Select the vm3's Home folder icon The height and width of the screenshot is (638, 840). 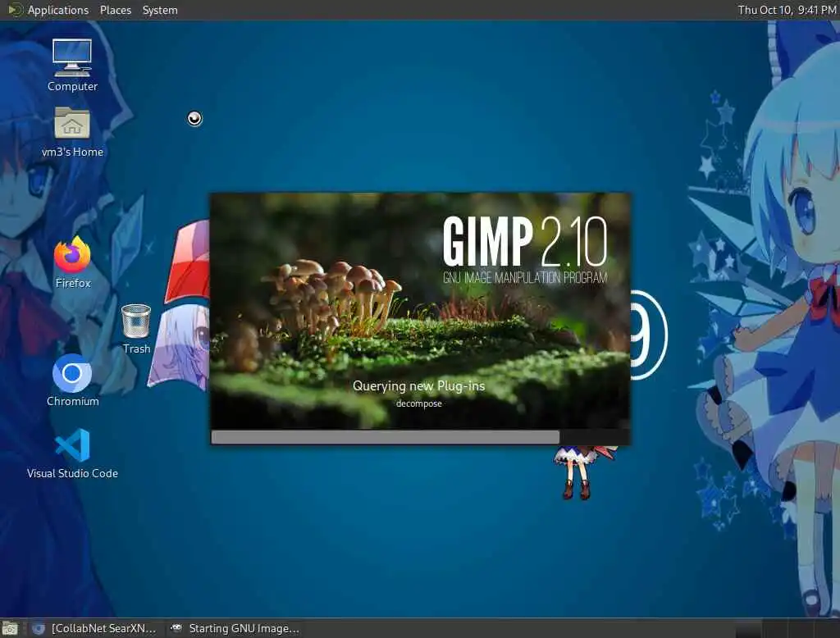coord(72,132)
